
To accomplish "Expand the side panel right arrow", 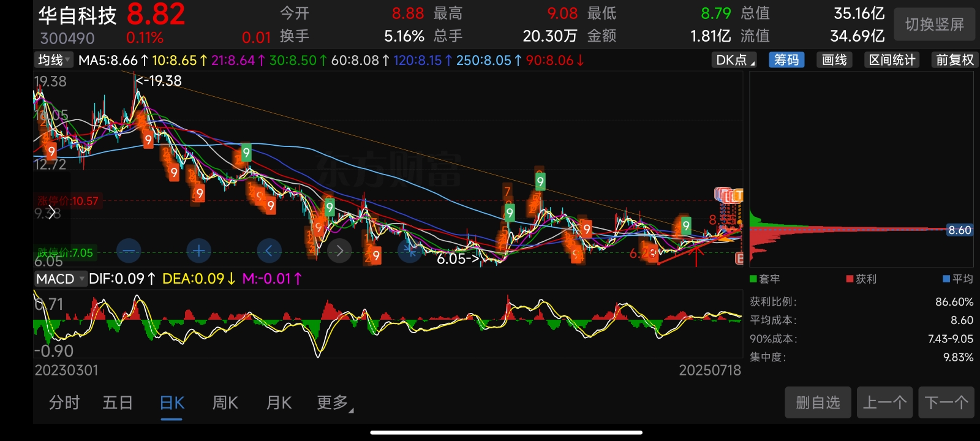I will pos(51,213).
